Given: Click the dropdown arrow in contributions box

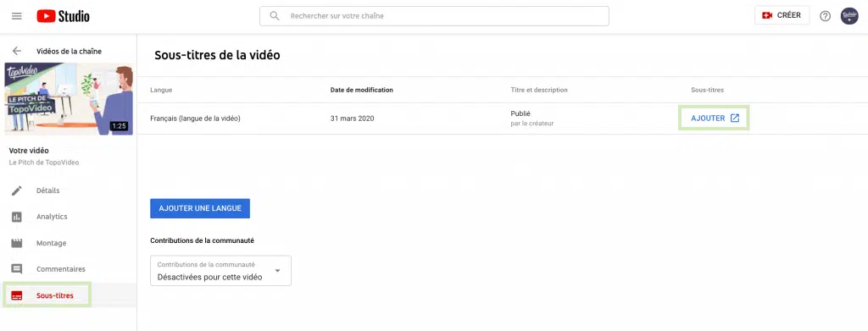Looking at the screenshot, I should (277, 271).
